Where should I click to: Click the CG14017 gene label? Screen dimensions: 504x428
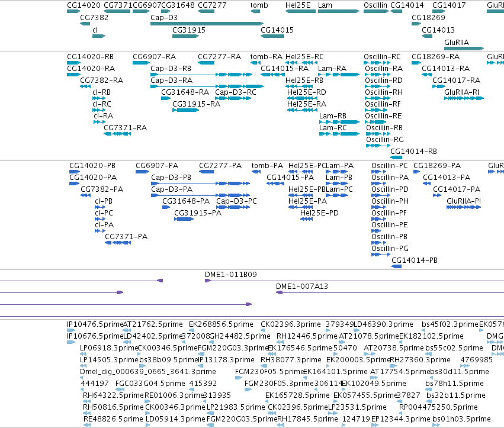[449, 5]
